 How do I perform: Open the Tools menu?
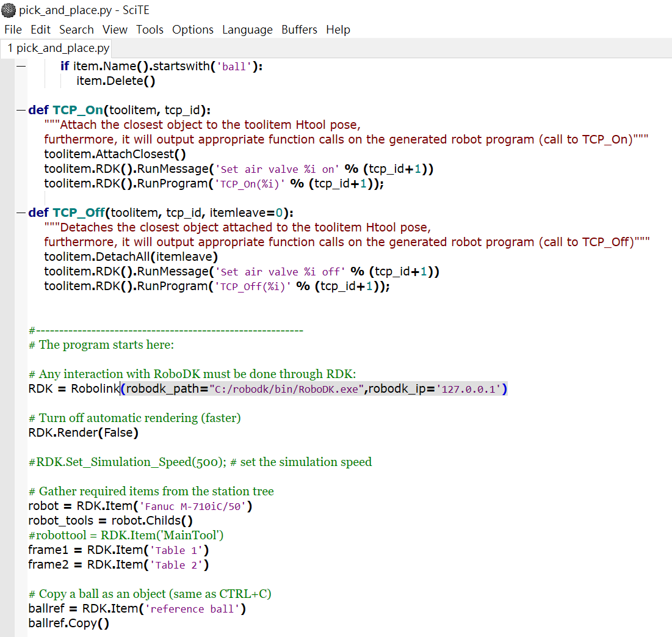pos(150,29)
